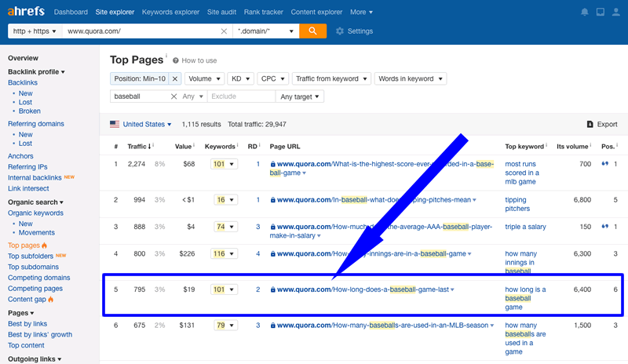
Task: Expand Outgoing links section
Action: (x=35, y=359)
